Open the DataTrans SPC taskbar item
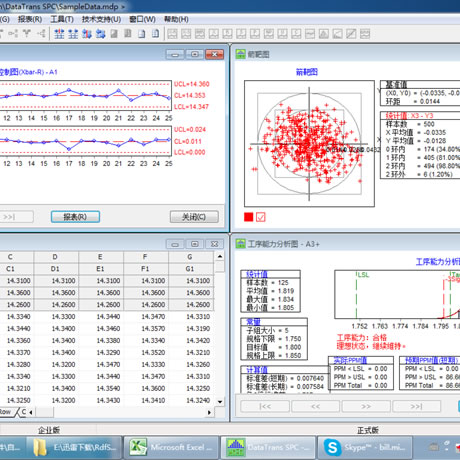460x460 pixels. tap(268, 447)
